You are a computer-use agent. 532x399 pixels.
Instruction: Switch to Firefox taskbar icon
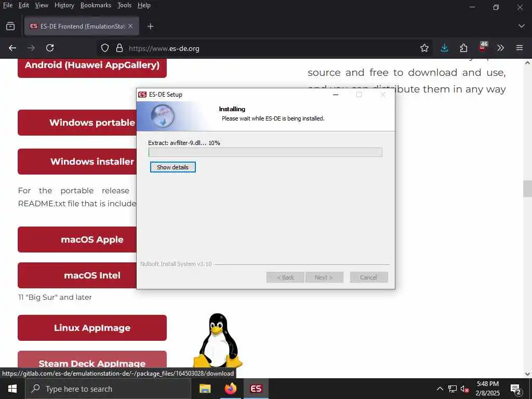tap(230, 389)
